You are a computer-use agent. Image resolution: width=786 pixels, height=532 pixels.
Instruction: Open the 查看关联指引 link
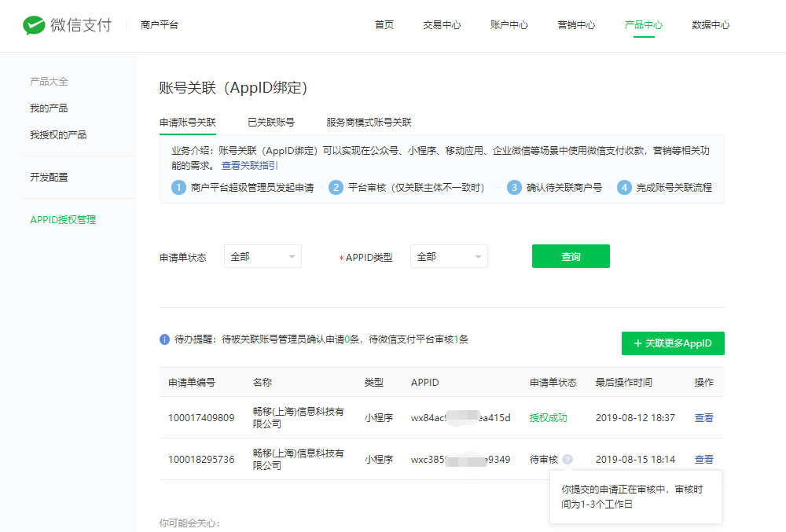(249, 166)
